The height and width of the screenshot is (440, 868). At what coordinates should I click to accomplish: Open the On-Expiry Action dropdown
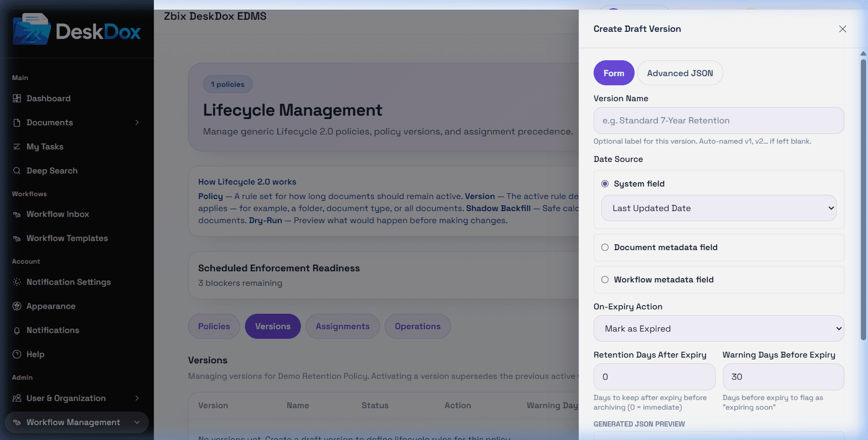[719, 329]
